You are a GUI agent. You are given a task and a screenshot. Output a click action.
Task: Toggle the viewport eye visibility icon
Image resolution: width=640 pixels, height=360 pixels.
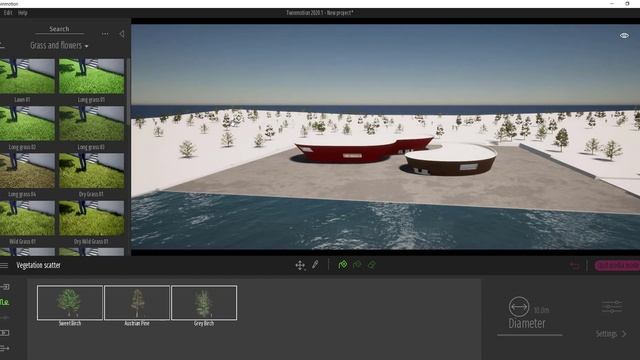624,36
